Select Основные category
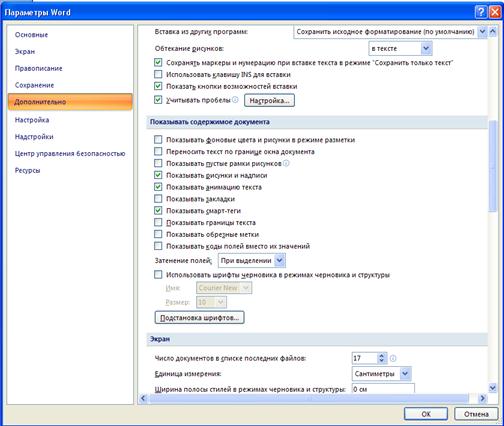Image resolution: width=504 pixels, height=426 pixels. click(x=31, y=35)
